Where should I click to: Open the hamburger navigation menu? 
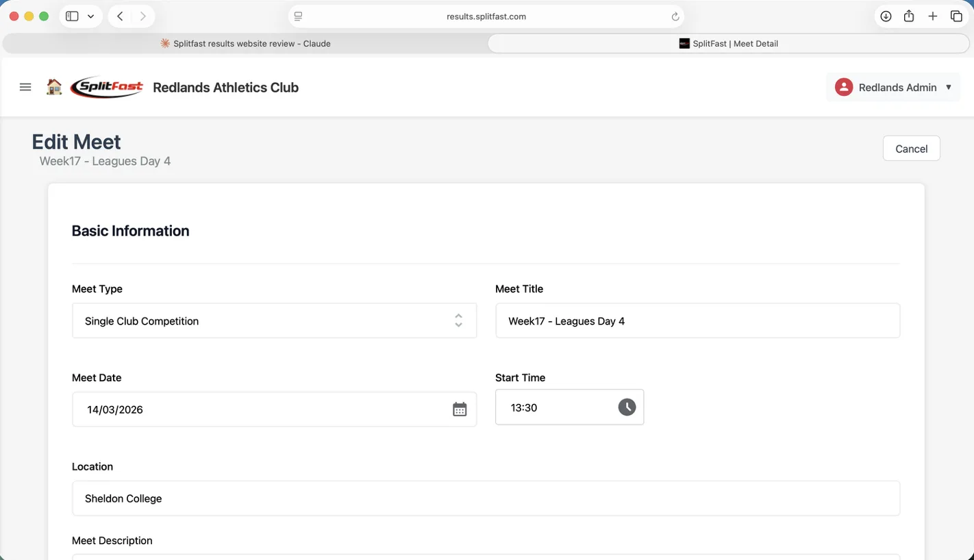click(x=25, y=87)
